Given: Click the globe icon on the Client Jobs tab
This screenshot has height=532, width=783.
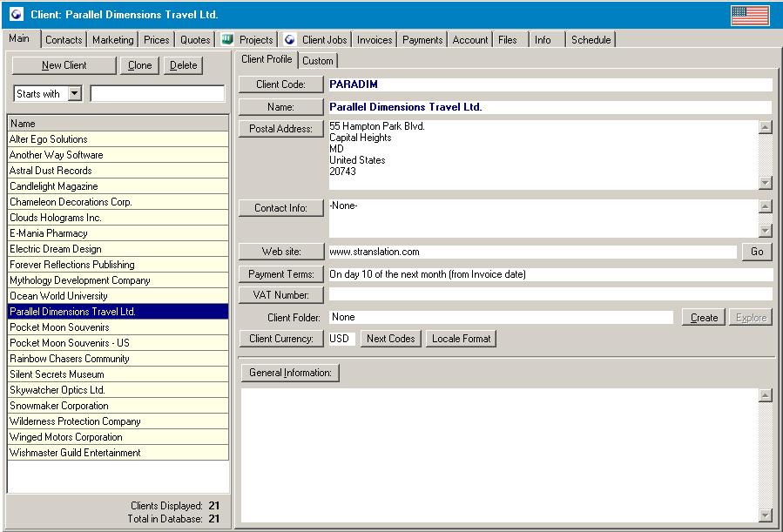Looking at the screenshot, I should [290, 38].
